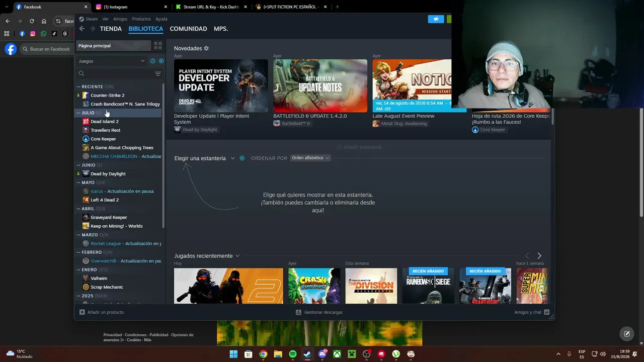Open the Ver menu

click(x=106, y=19)
